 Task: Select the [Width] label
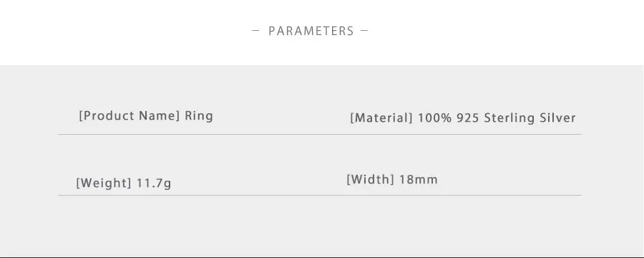tap(371, 179)
